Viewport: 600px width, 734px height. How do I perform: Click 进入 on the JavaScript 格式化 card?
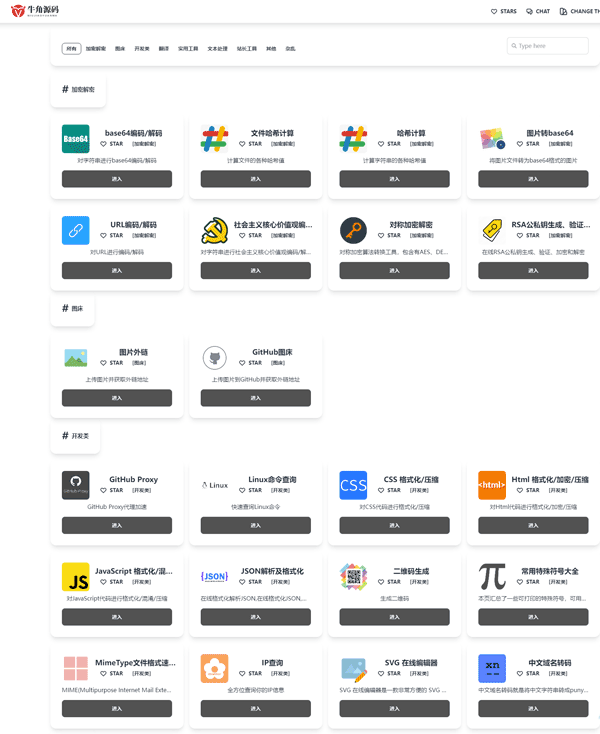(117, 617)
